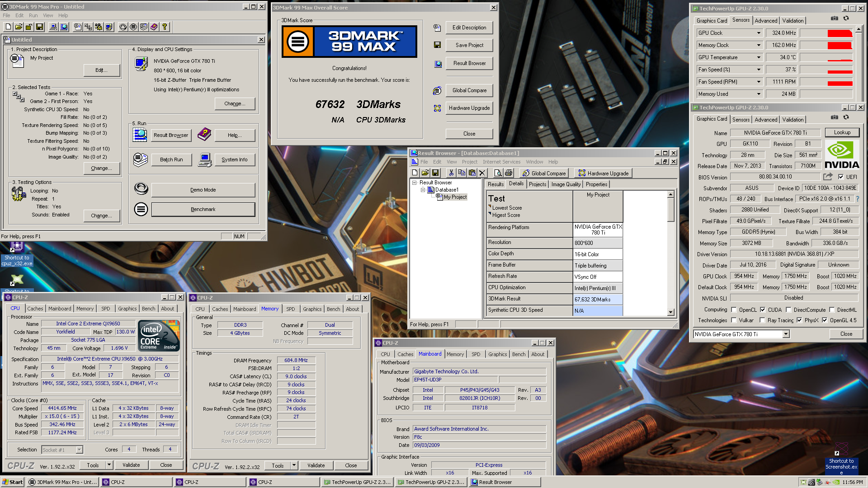Click the camera icon in lower GPU-Z window
868x488 pixels.
(835, 117)
